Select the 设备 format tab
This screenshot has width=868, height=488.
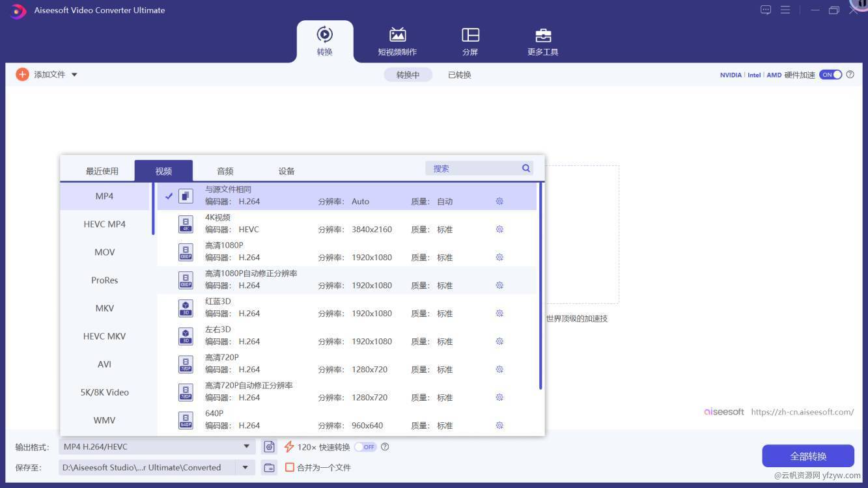(x=287, y=171)
